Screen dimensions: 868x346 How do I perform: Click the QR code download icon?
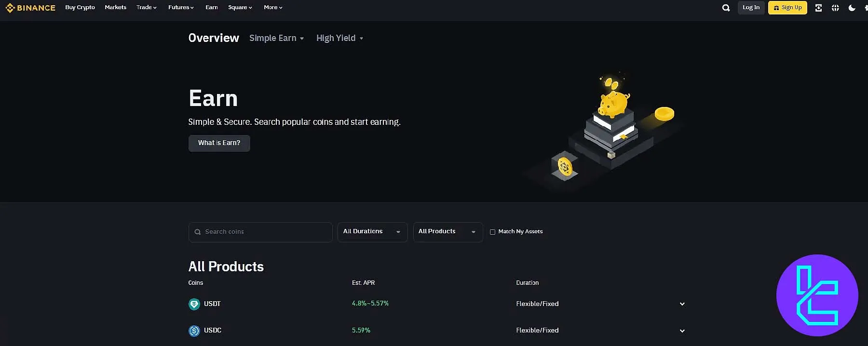click(x=818, y=8)
